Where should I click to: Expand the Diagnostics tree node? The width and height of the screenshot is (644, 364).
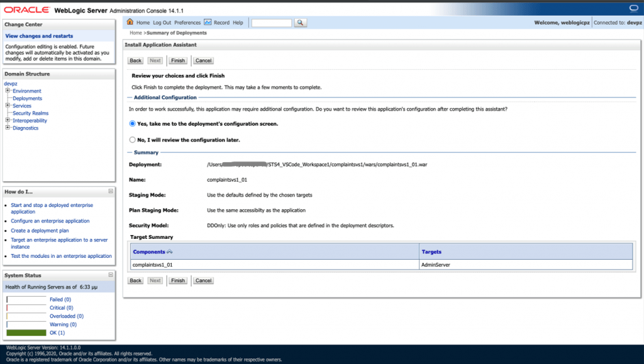coord(8,128)
